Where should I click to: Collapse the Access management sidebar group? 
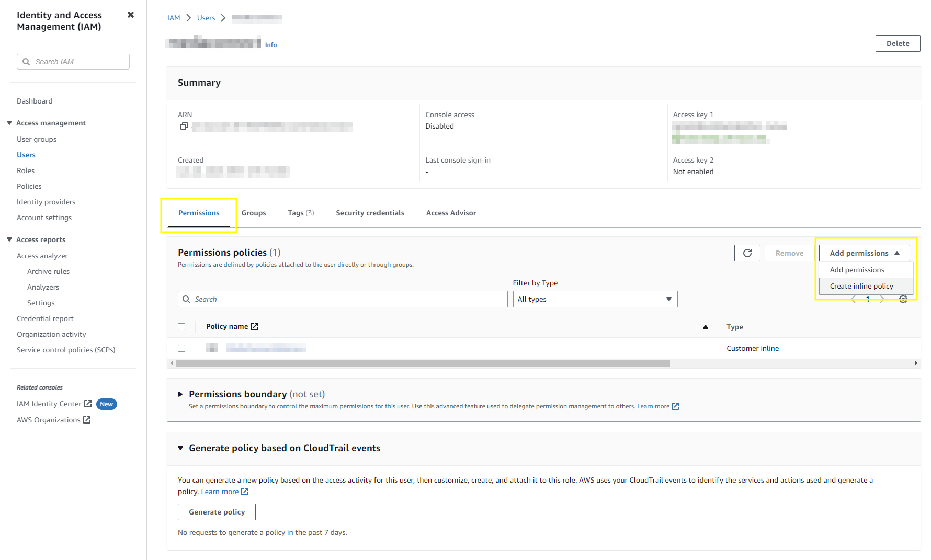click(9, 123)
